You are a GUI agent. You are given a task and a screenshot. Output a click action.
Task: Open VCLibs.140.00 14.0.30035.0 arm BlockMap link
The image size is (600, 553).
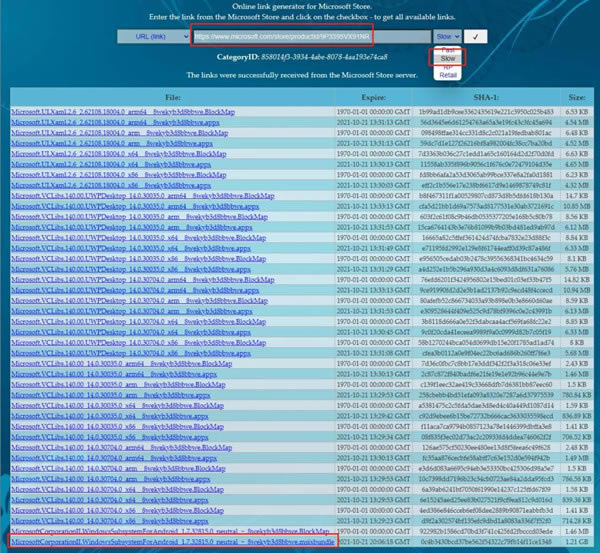(118, 385)
